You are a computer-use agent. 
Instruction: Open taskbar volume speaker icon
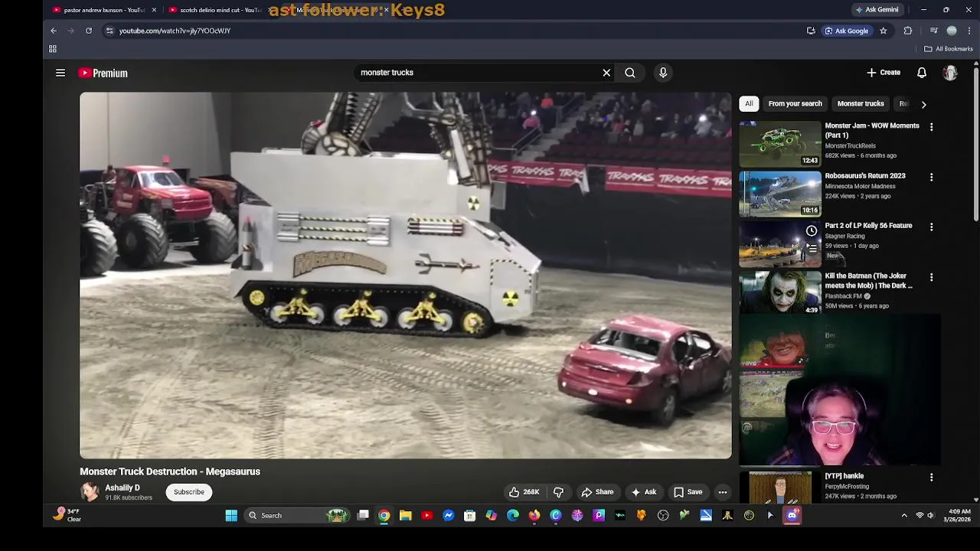[x=930, y=516]
